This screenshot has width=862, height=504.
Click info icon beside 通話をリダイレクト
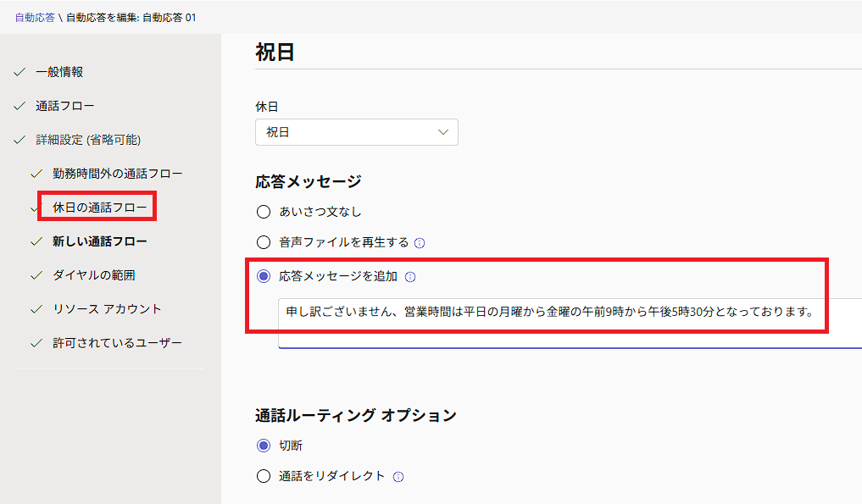click(398, 477)
